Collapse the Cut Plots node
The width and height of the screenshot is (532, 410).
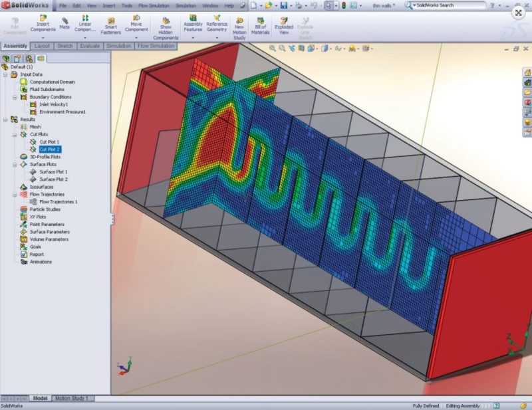click(15, 134)
